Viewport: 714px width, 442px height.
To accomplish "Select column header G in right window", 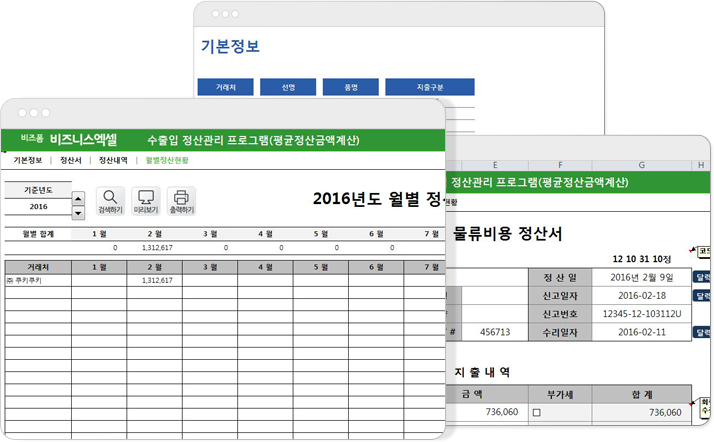I will pos(642,165).
